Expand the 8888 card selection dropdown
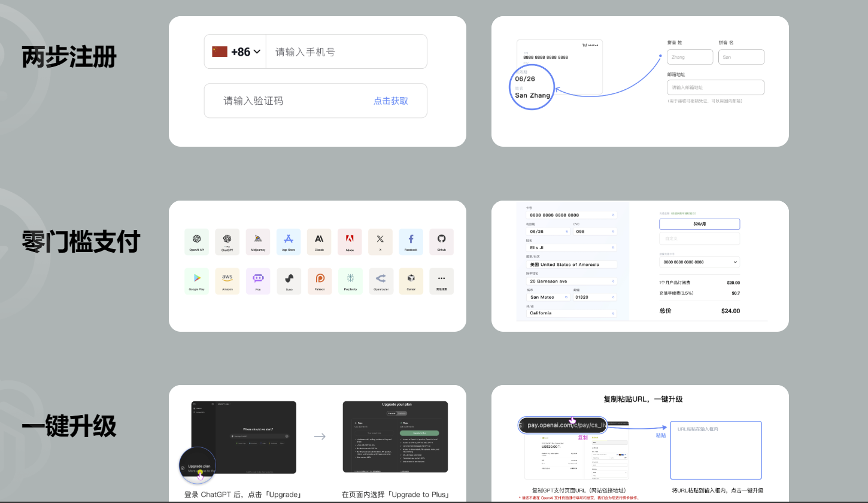Viewport: 868px width, 503px height. (x=699, y=262)
